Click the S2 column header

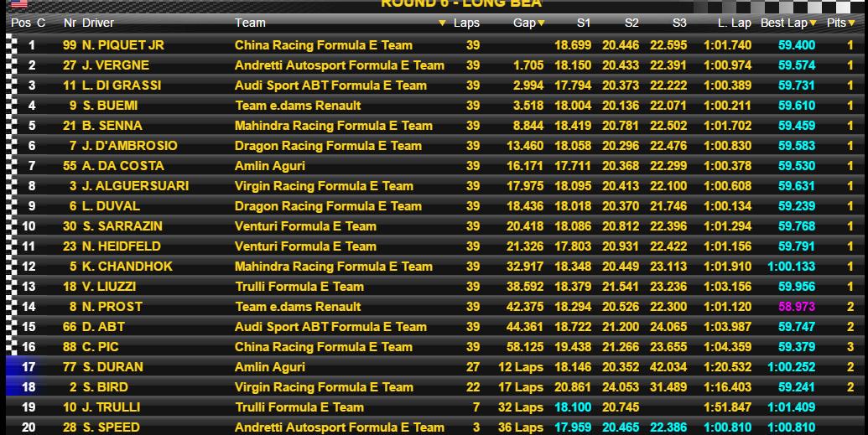[632, 23]
